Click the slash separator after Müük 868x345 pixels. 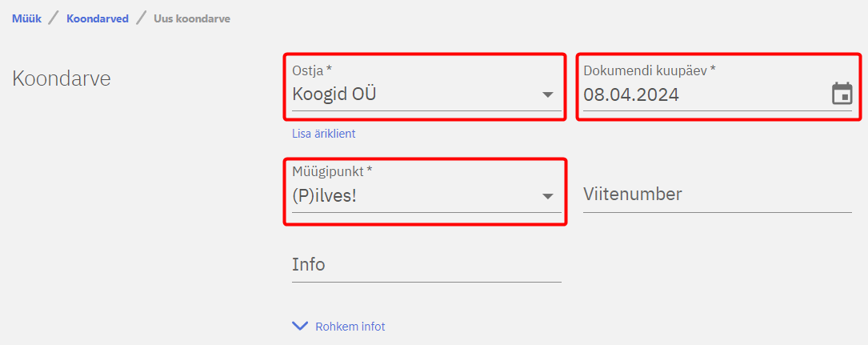click(54, 18)
